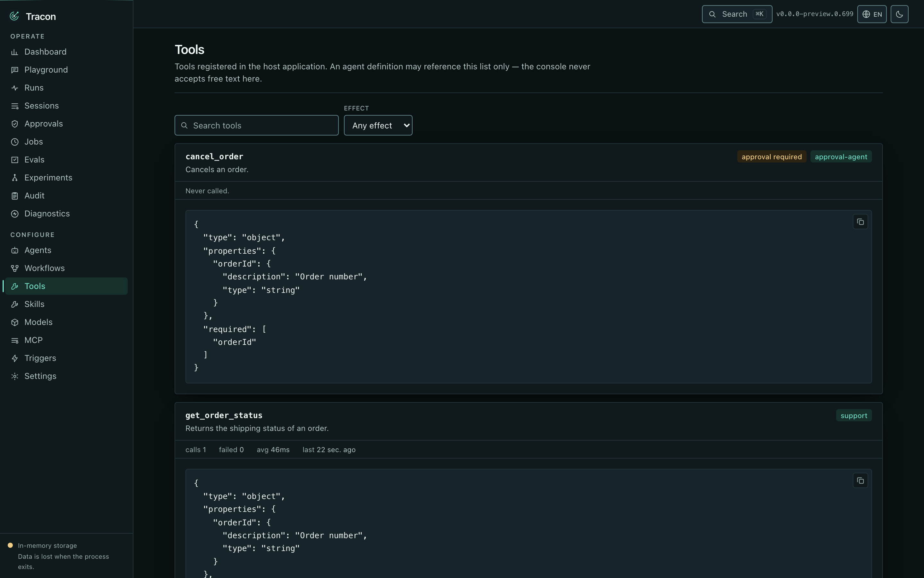Screen dimensions: 924x578
Task: Toggle dark mode with moon icon
Action: coord(900,14)
